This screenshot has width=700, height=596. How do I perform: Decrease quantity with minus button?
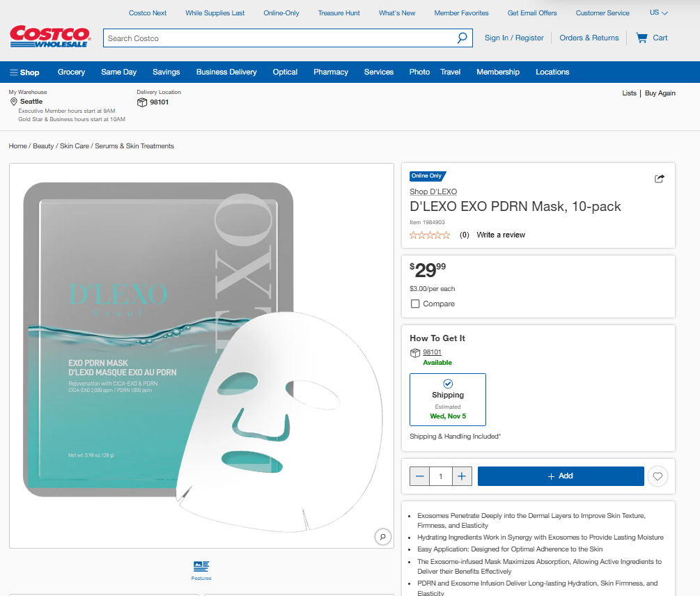[x=419, y=476]
